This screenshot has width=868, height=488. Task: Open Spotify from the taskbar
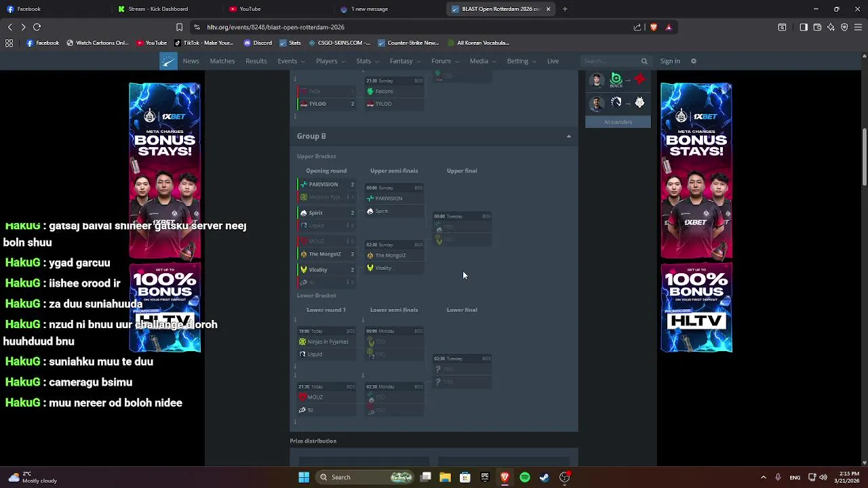point(525,477)
